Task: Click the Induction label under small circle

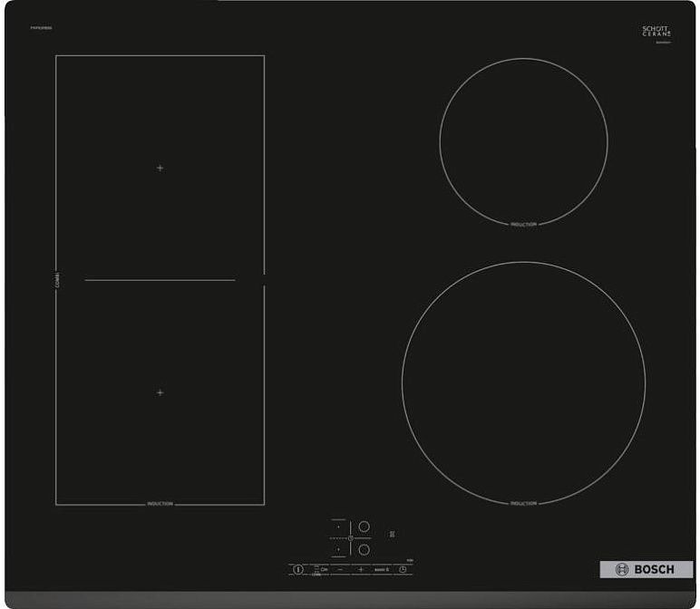Action: [x=523, y=224]
